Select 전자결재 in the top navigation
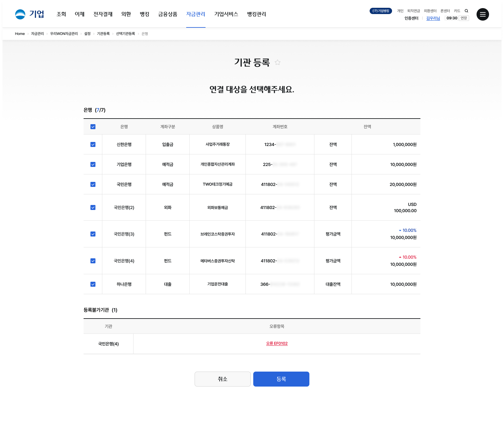Image resolution: width=504 pixels, height=424 pixels. tap(103, 14)
